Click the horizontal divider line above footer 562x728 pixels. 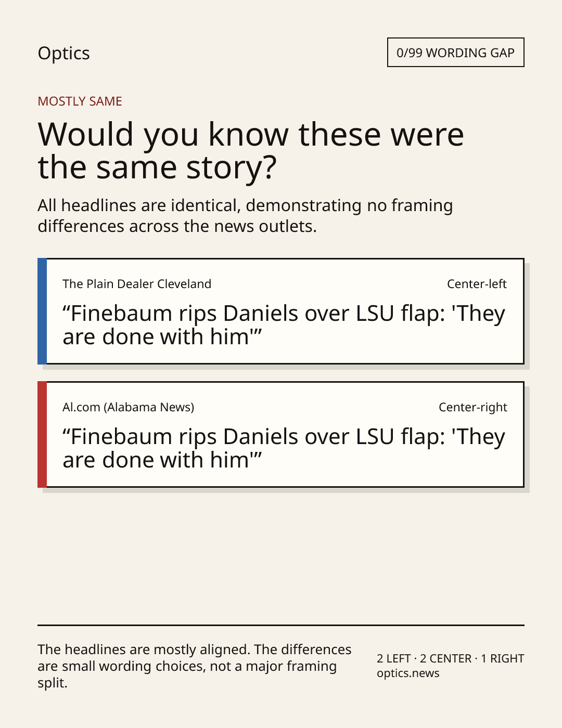point(281,625)
